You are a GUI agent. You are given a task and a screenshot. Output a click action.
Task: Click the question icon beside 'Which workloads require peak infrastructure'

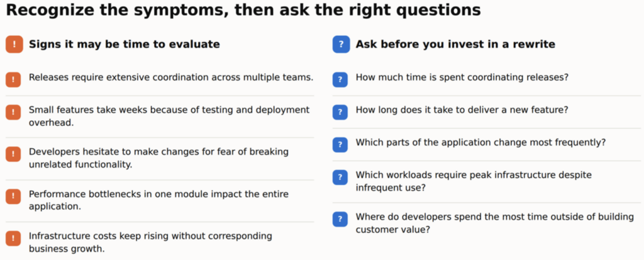pyautogui.click(x=340, y=178)
